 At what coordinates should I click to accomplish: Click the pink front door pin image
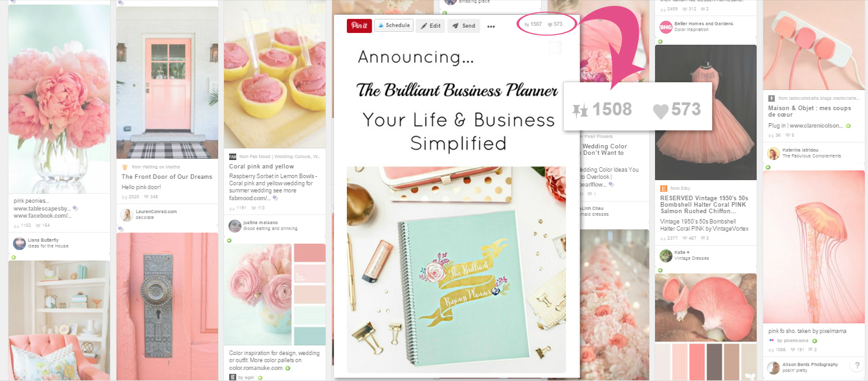pyautogui.click(x=167, y=83)
